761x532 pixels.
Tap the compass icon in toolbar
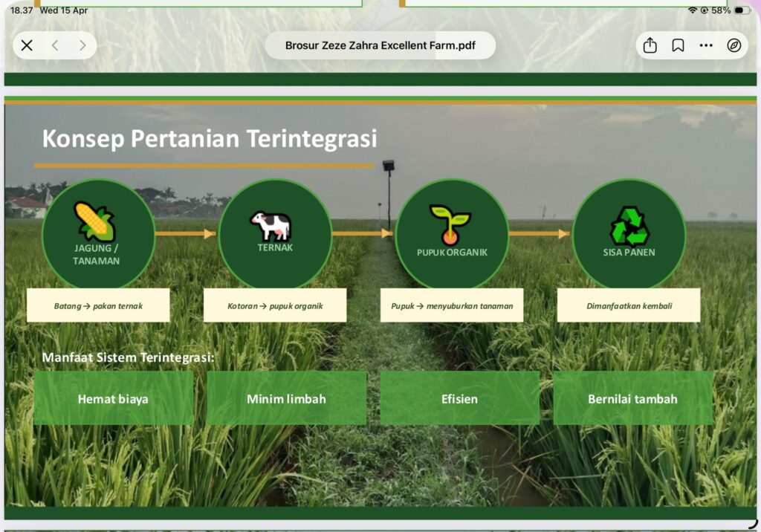click(734, 45)
